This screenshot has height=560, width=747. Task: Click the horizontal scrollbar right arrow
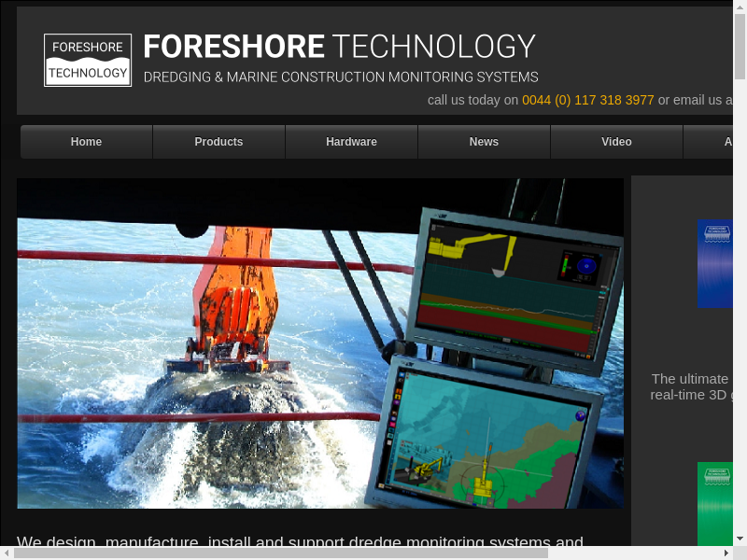click(726, 553)
